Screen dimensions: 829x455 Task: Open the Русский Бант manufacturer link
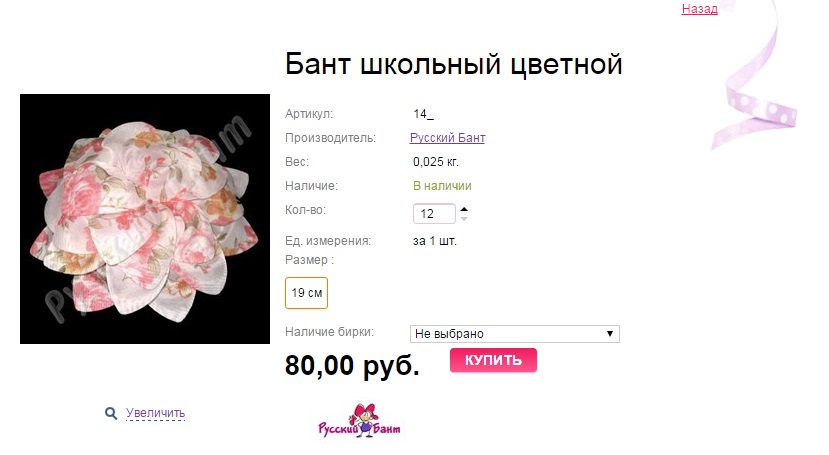(447, 138)
